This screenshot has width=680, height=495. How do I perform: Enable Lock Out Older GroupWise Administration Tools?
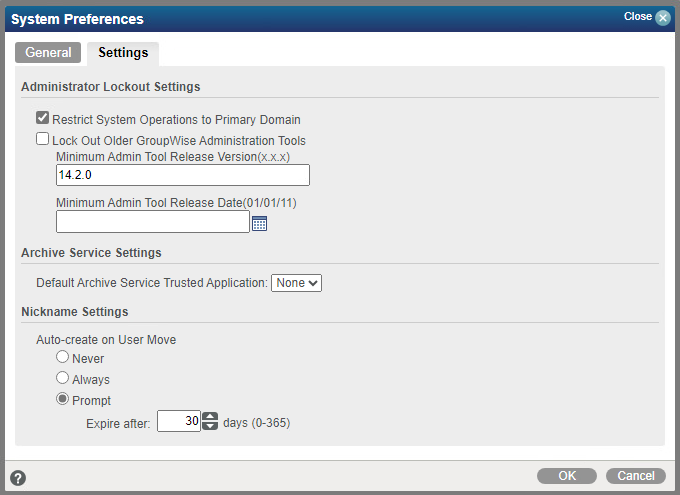(x=43, y=140)
